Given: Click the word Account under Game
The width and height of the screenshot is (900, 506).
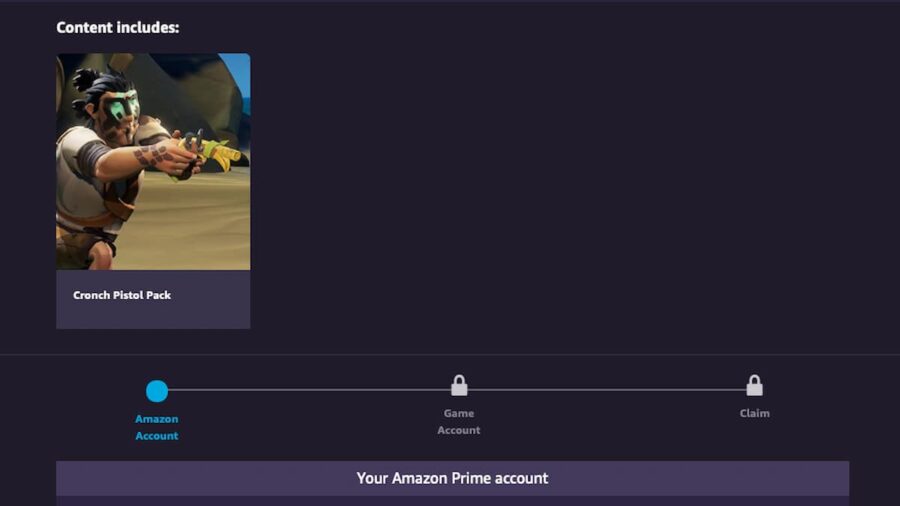Looking at the screenshot, I should [x=459, y=430].
